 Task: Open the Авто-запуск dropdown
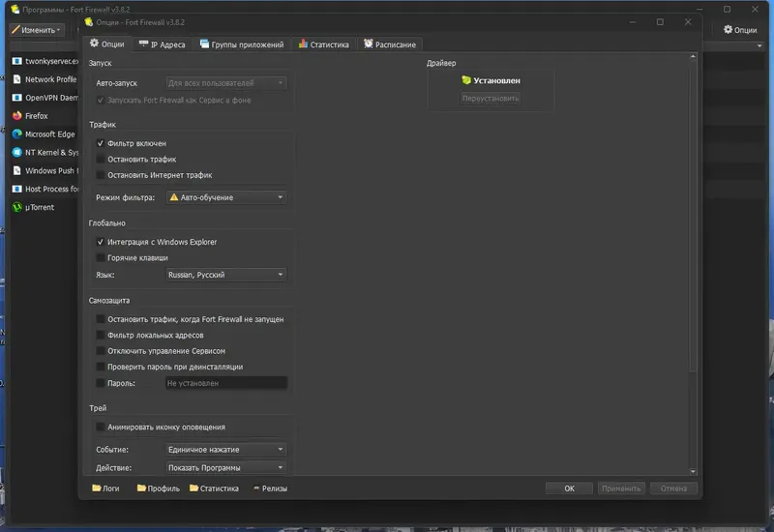tap(226, 83)
